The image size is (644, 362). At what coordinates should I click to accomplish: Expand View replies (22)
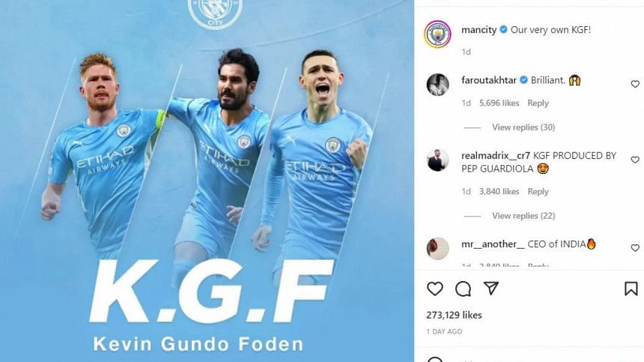point(523,216)
